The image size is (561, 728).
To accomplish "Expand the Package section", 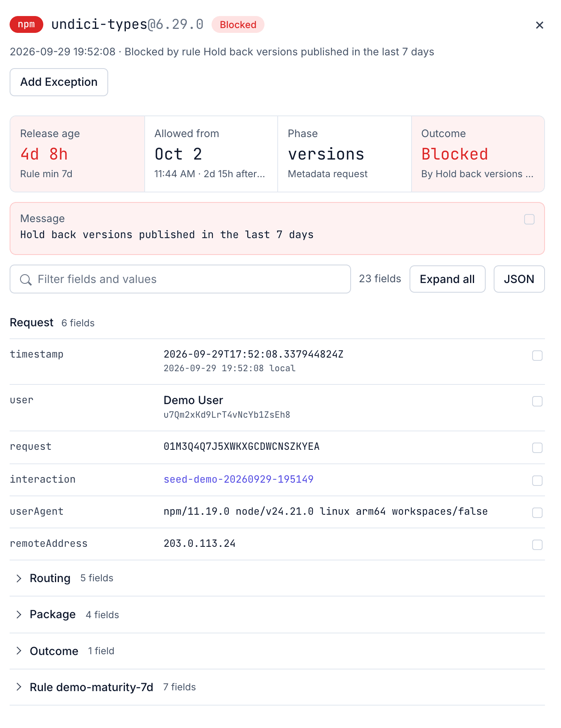I will pyautogui.click(x=277, y=615).
